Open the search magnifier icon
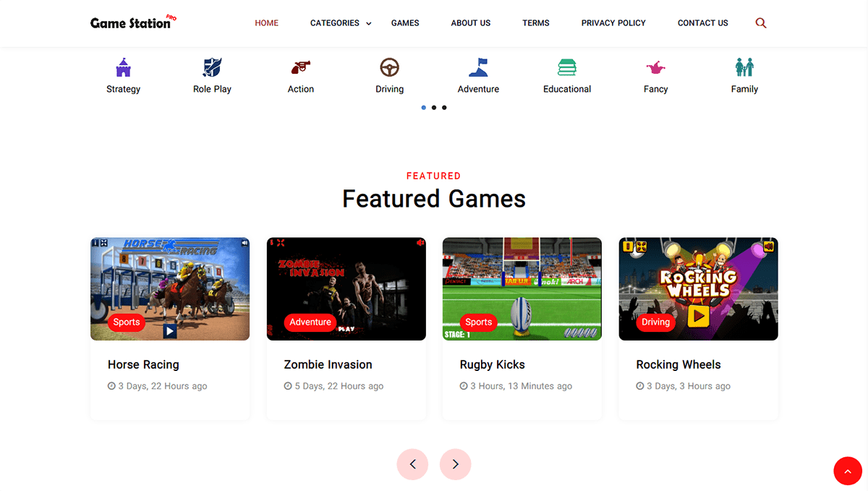This screenshot has height=491, width=868. click(x=760, y=23)
